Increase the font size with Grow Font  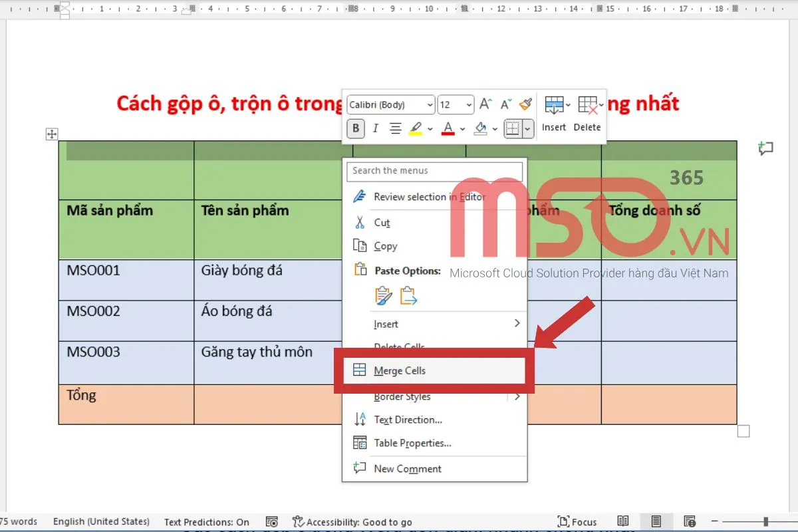click(485, 103)
